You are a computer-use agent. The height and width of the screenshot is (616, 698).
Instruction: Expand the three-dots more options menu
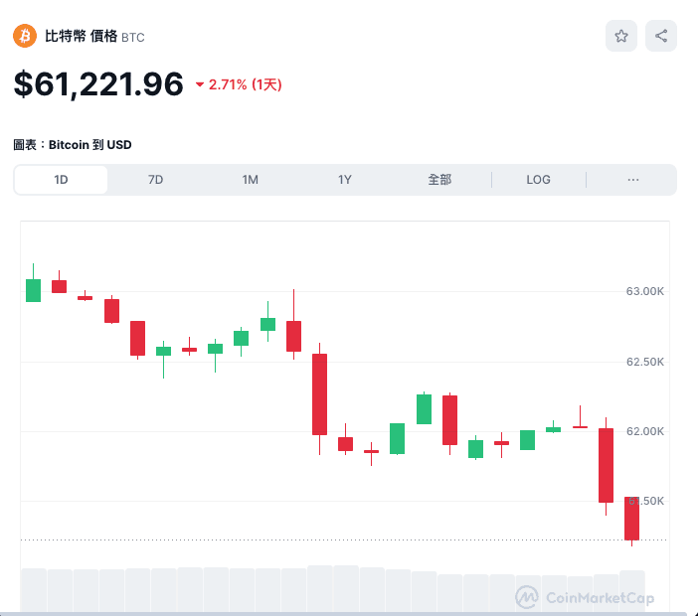pos(633,180)
